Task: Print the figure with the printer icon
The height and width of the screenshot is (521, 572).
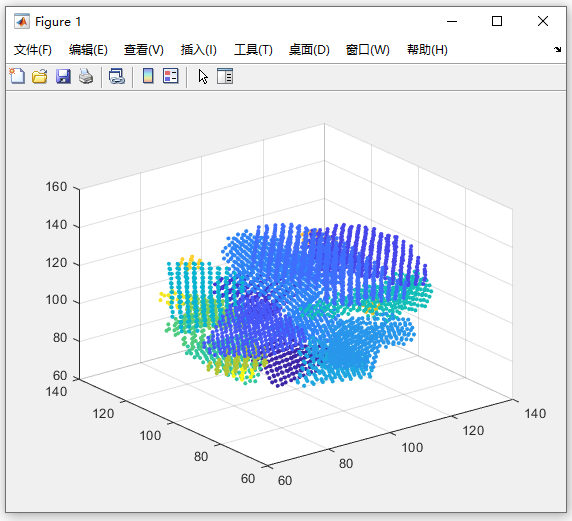Action: pos(86,76)
